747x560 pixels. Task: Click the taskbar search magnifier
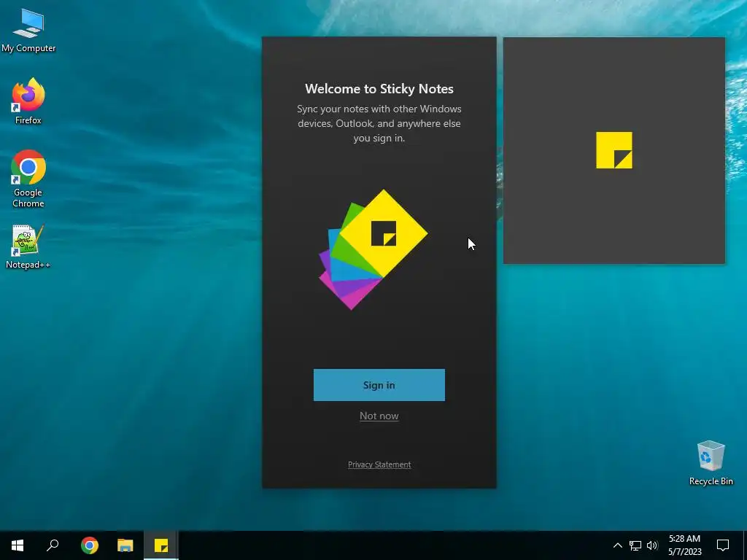tap(53, 545)
